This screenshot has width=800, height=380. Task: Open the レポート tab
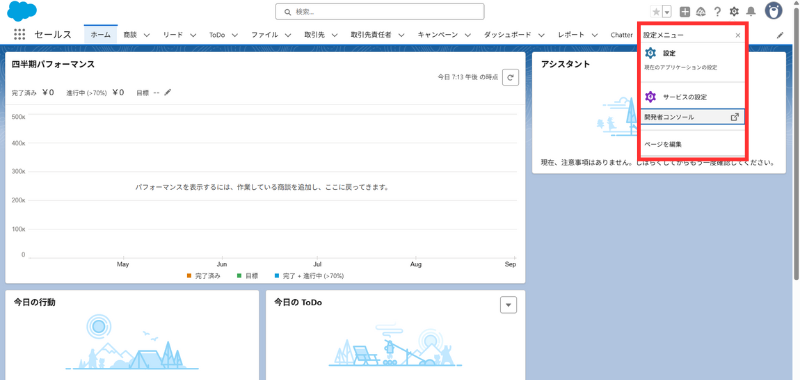click(x=571, y=35)
